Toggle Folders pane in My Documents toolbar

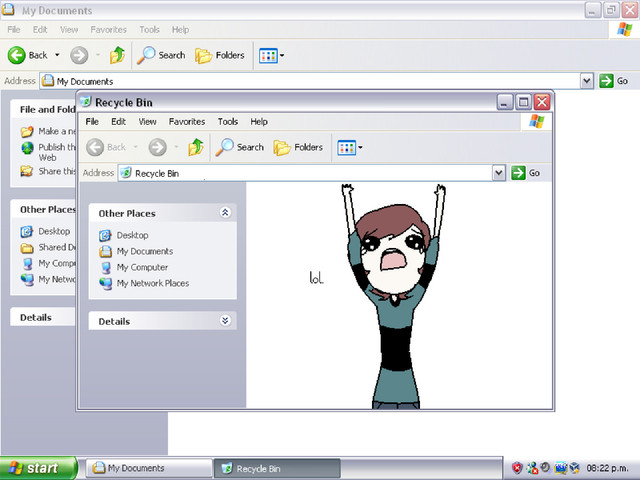(220, 55)
